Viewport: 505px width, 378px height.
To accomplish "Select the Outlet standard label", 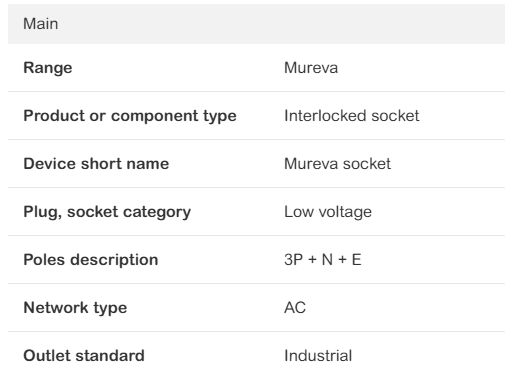I will (84, 356).
